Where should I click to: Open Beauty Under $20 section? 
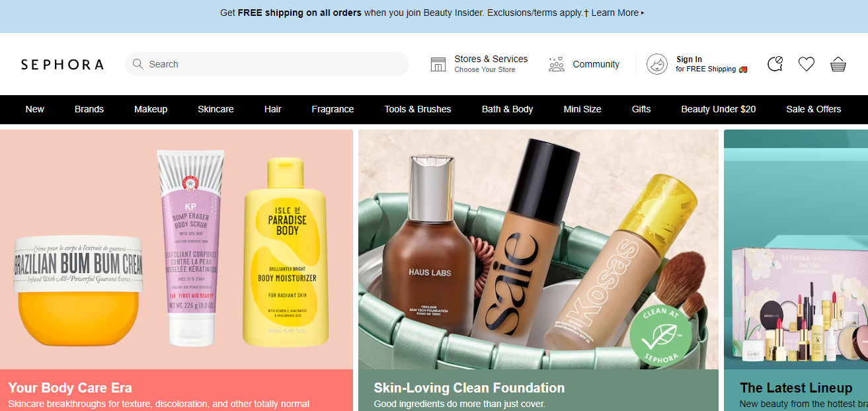pyautogui.click(x=718, y=109)
